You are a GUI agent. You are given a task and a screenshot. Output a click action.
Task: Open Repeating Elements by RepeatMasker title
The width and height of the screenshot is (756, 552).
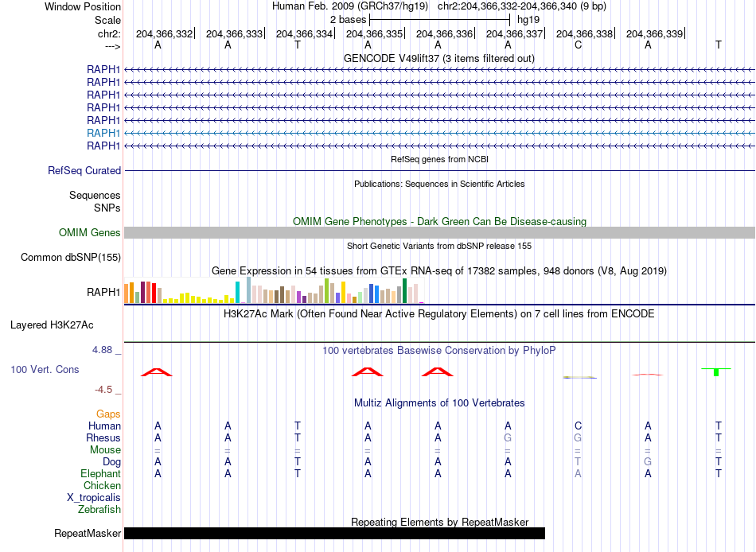439,522
